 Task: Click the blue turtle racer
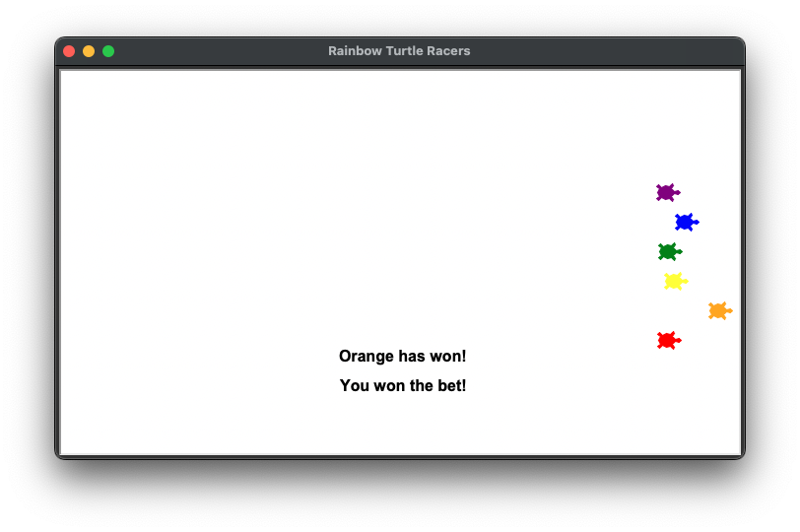[687, 222]
